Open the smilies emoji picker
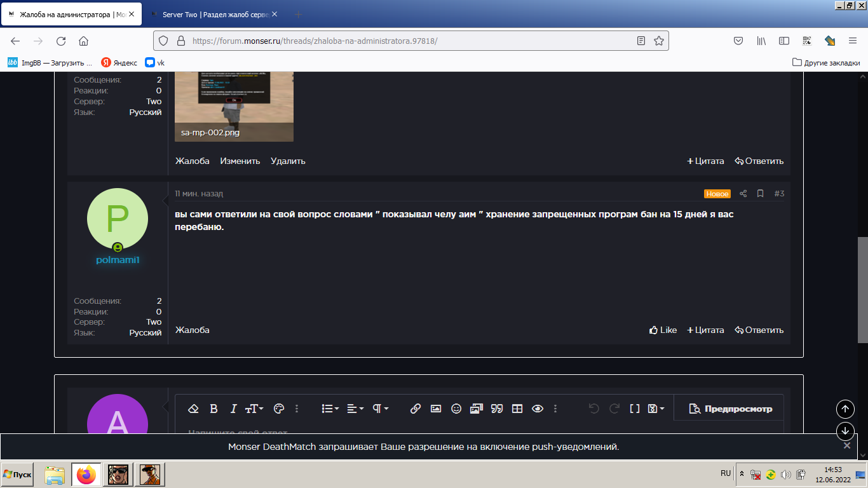 (456, 409)
